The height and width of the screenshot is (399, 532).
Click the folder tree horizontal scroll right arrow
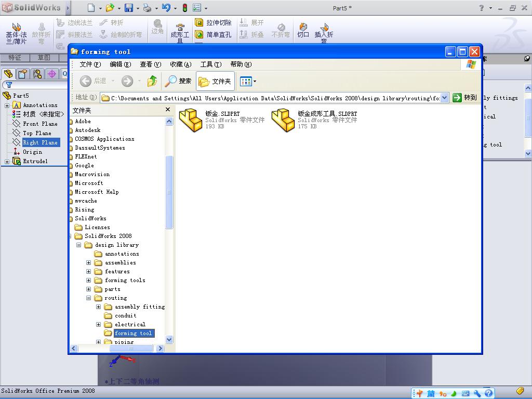[x=160, y=348]
